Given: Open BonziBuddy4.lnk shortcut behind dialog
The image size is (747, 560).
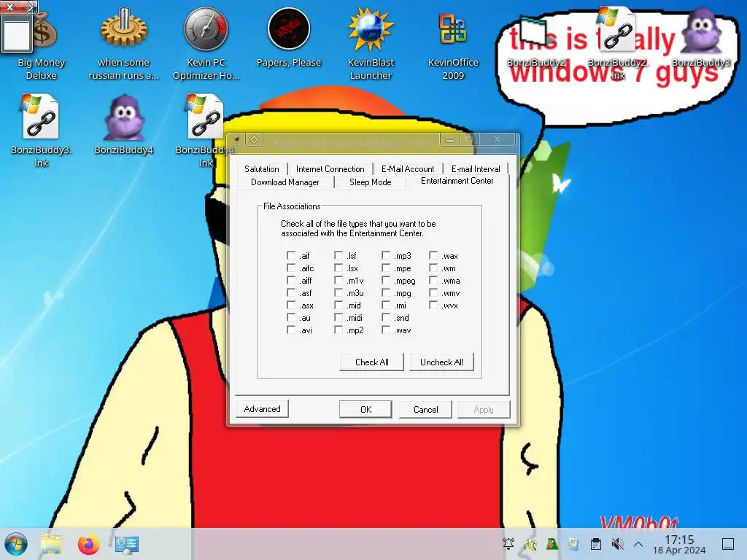Looking at the screenshot, I should coord(205,117).
